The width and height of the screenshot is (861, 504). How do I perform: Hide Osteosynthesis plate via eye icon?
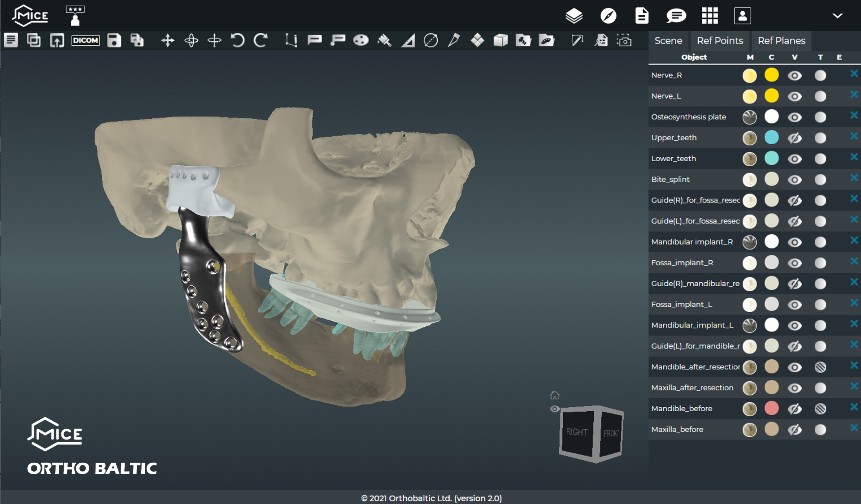coord(795,117)
